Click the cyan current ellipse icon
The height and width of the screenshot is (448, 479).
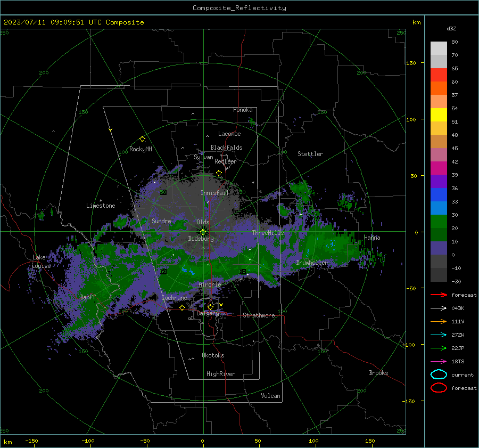439,374
